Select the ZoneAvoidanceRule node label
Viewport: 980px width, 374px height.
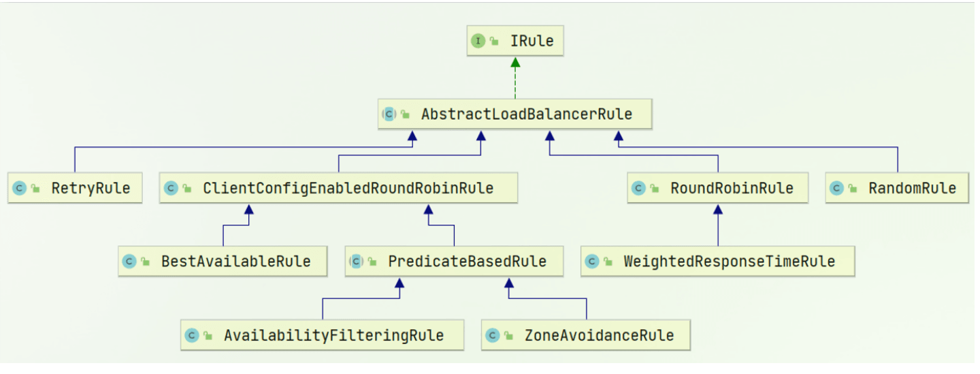(600, 335)
